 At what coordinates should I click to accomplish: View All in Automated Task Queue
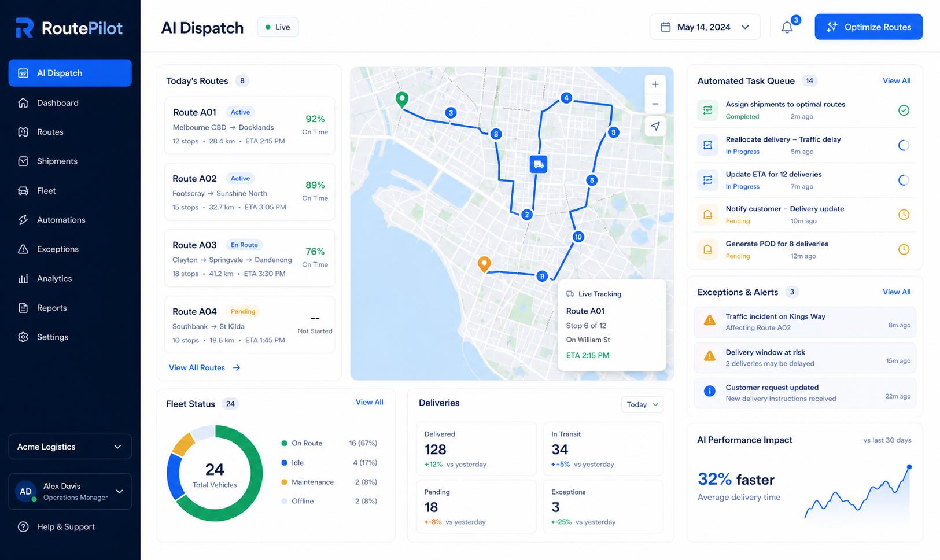(897, 81)
